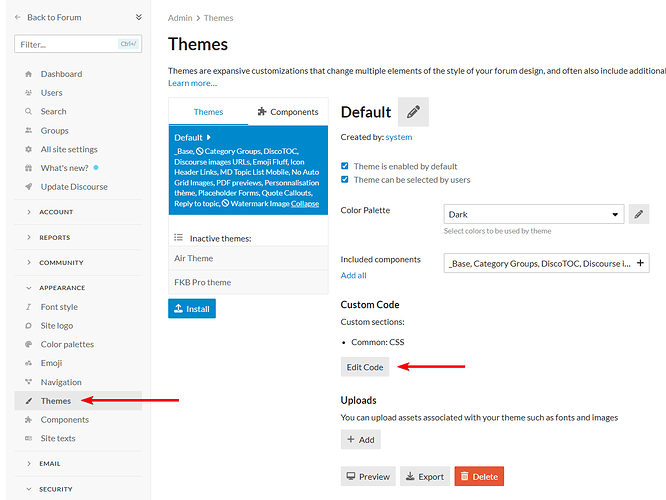The image size is (666, 500).
Task: Open the Color Palette Dark dropdown
Action: pyautogui.click(x=534, y=214)
